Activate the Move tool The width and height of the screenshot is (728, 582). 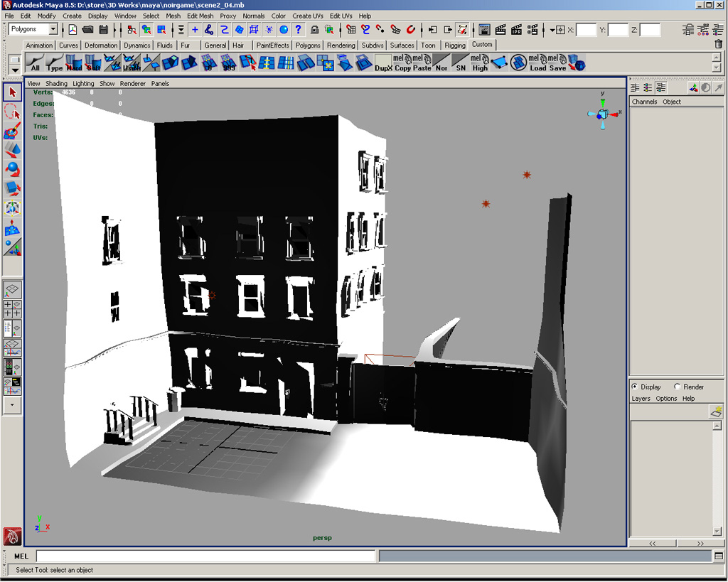click(x=13, y=150)
